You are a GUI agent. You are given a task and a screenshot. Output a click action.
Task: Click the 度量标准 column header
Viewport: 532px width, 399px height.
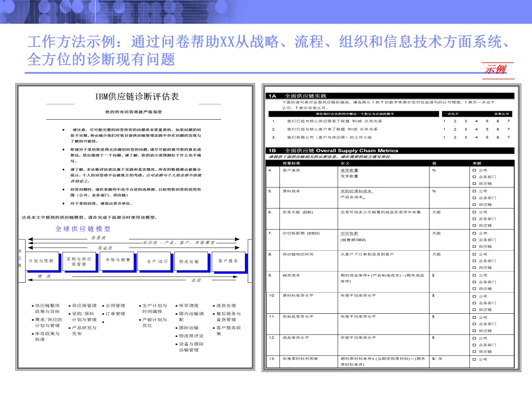click(x=292, y=163)
